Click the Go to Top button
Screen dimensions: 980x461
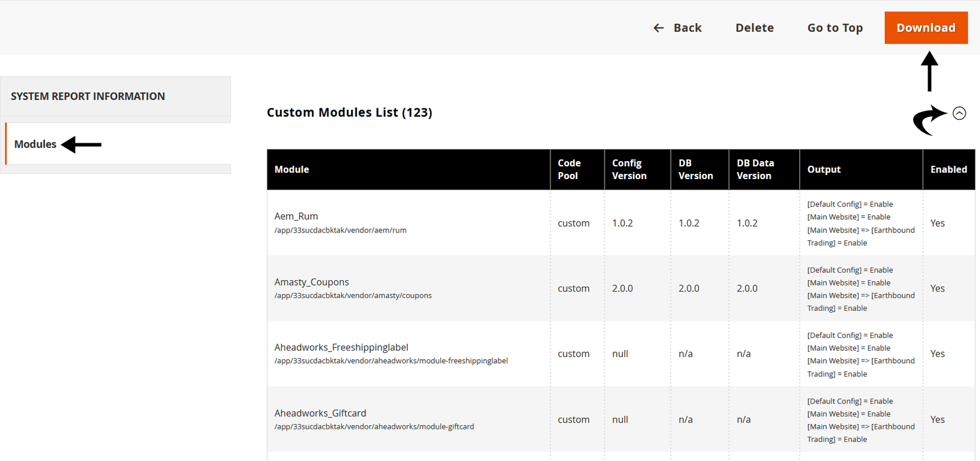(835, 28)
